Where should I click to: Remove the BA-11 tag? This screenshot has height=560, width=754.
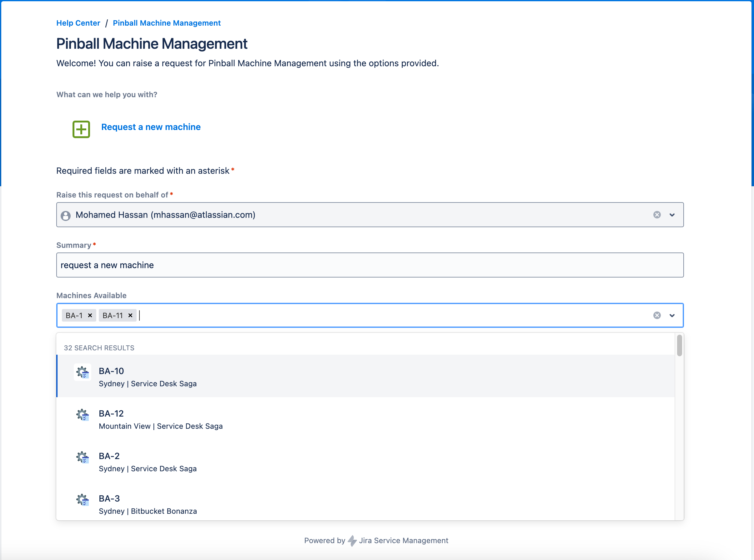(130, 315)
